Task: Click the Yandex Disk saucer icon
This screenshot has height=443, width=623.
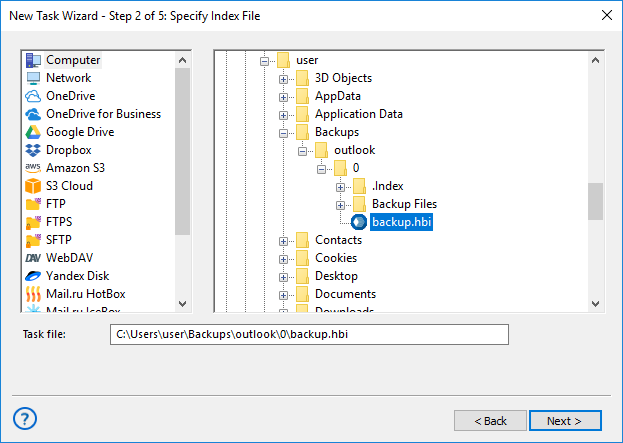Action: click(33, 276)
